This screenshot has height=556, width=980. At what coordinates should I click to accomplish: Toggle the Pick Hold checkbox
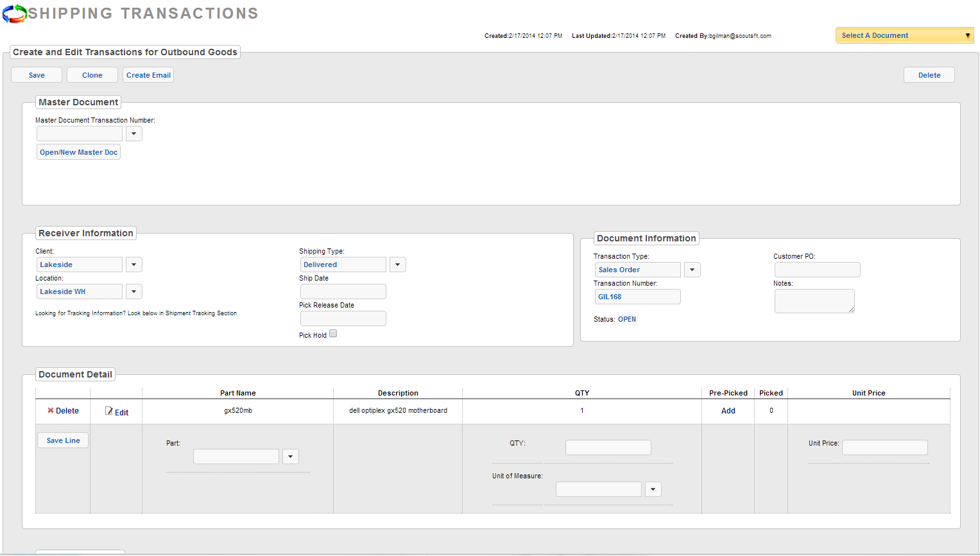pyautogui.click(x=333, y=334)
